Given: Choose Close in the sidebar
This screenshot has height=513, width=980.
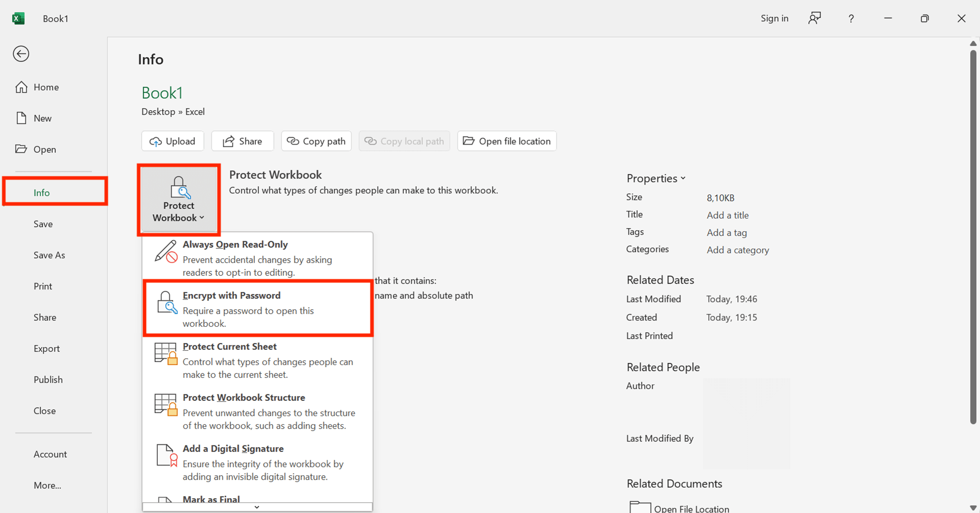Looking at the screenshot, I should click(44, 411).
